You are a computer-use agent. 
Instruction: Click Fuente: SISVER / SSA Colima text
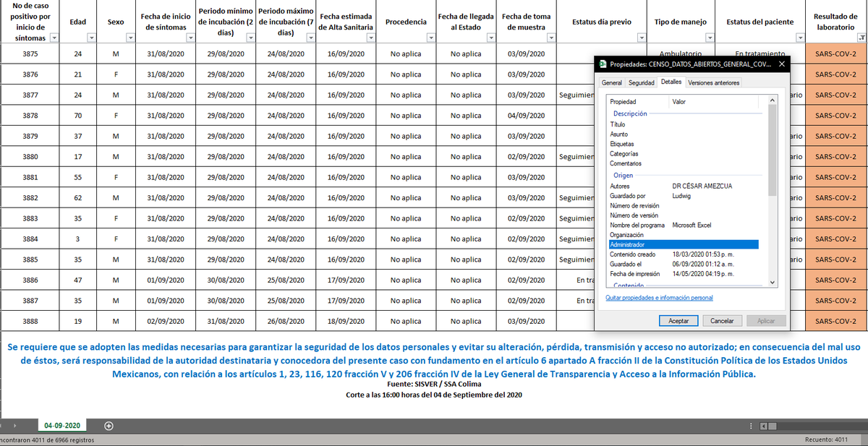coord(434,384)
